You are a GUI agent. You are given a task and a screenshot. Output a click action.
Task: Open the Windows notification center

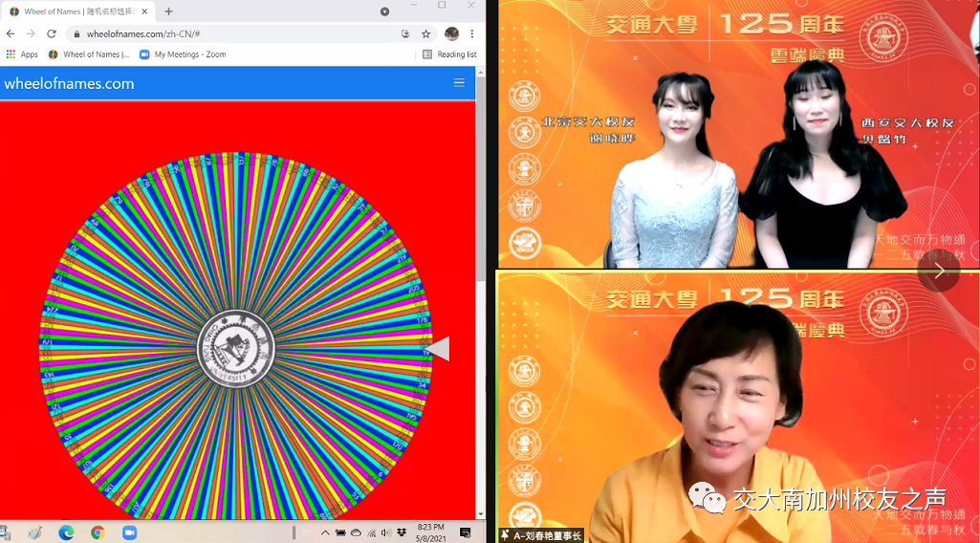(x=465, y=532)
